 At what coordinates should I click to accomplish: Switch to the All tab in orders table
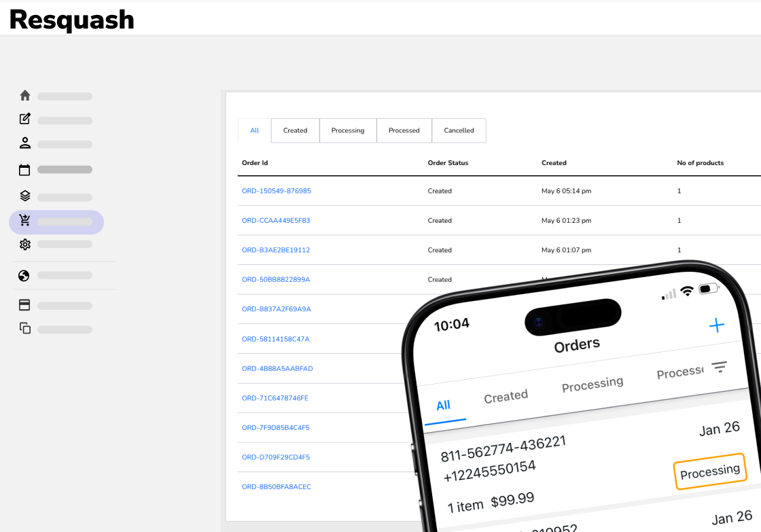[254, 130]
